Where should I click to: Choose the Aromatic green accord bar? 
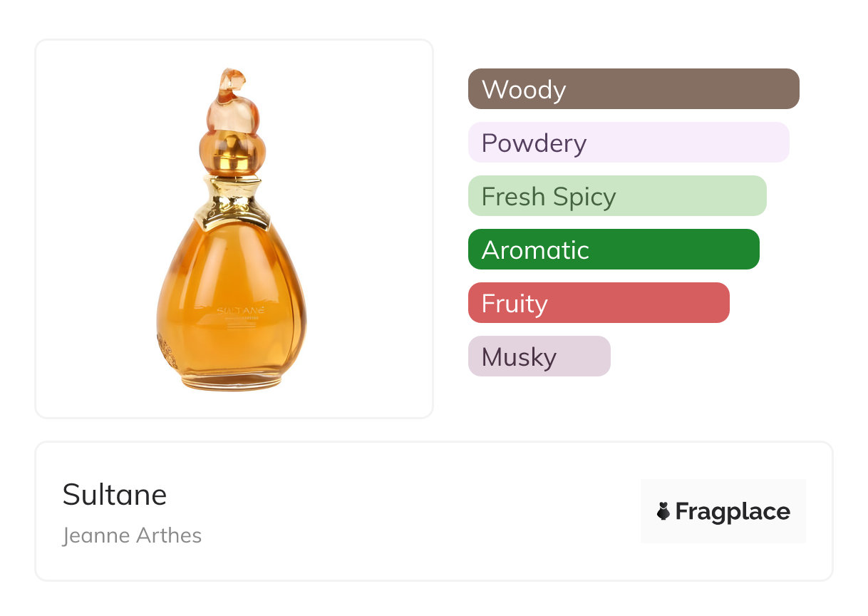(x=614, y=250)
